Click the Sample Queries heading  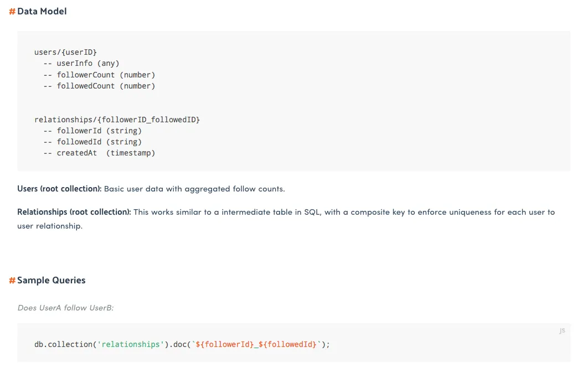click(x=51, y=281)
